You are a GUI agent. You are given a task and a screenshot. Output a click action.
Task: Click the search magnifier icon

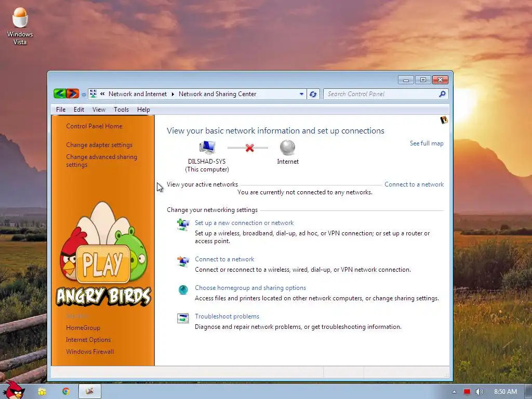click(x=442, y=94)
